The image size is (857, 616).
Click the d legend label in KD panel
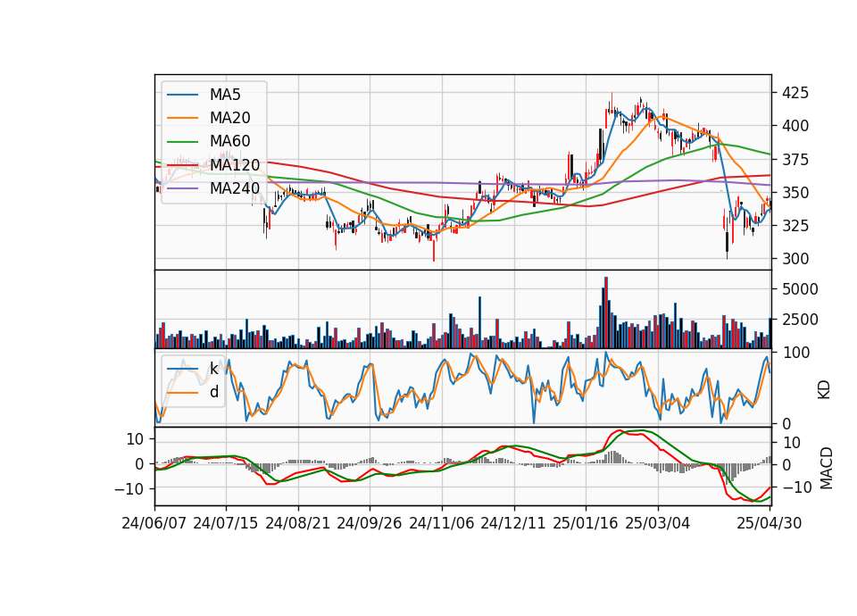(213, 392)
